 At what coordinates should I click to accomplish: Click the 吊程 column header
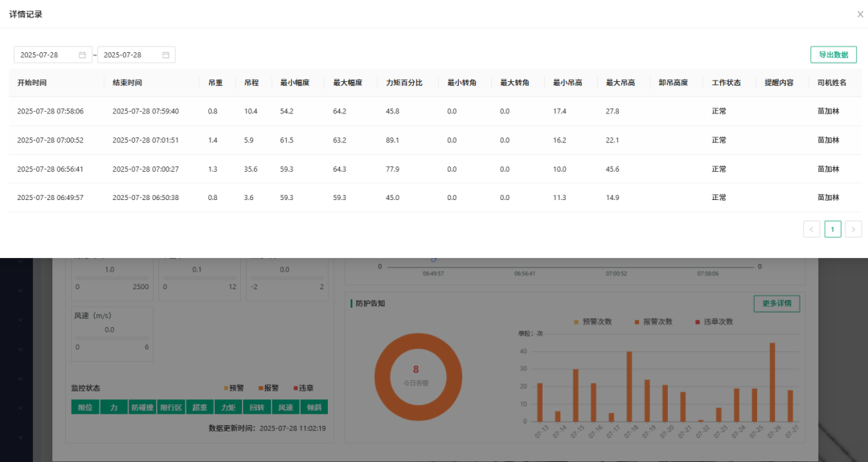252,83
